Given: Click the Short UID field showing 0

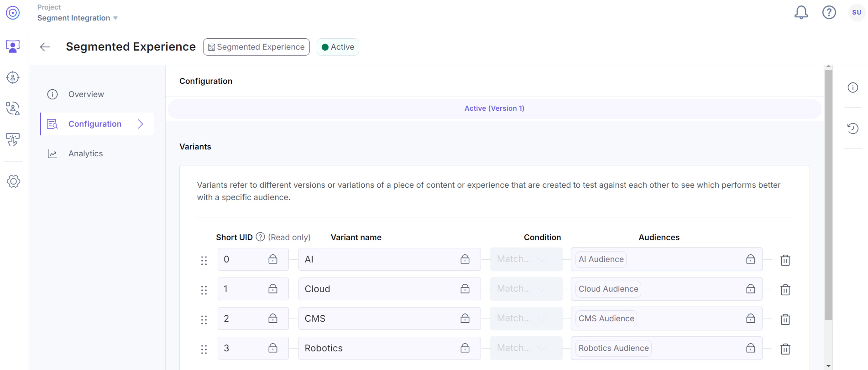Looking at the screenshot, I should click(x=253, y=259).
